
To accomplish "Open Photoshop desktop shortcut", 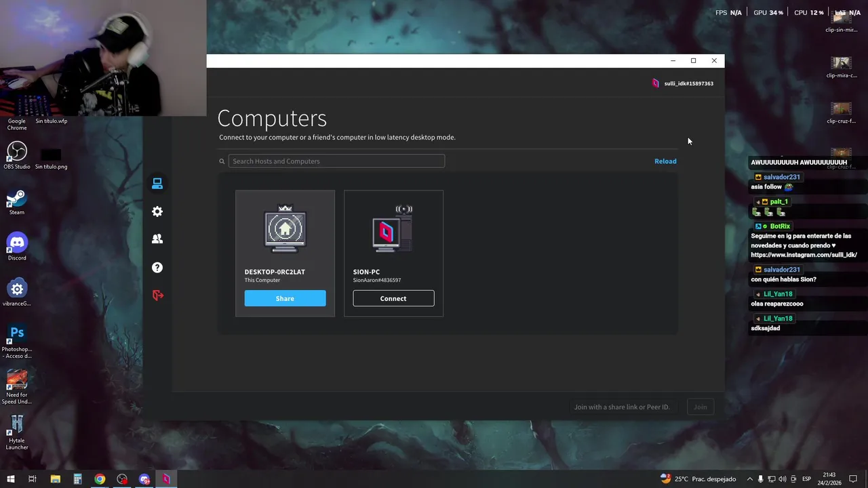I will point(17,342).
